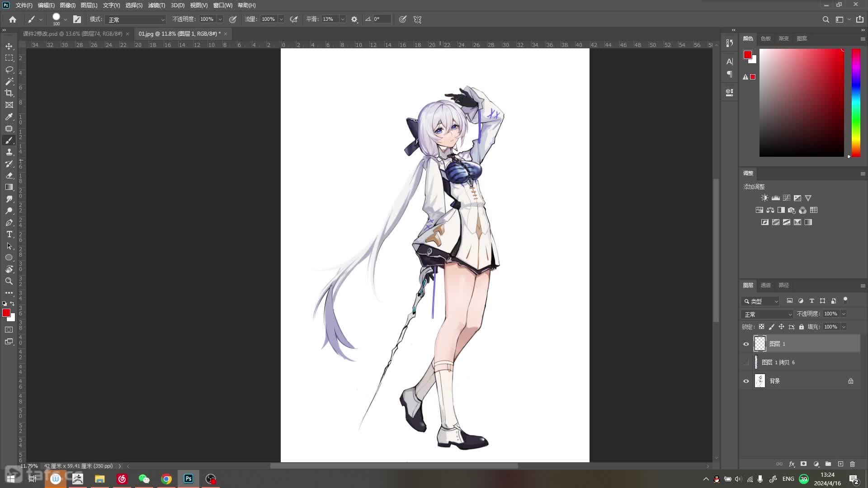
Task: Select the Ellipse shape tool
Action: pos(9,258)
